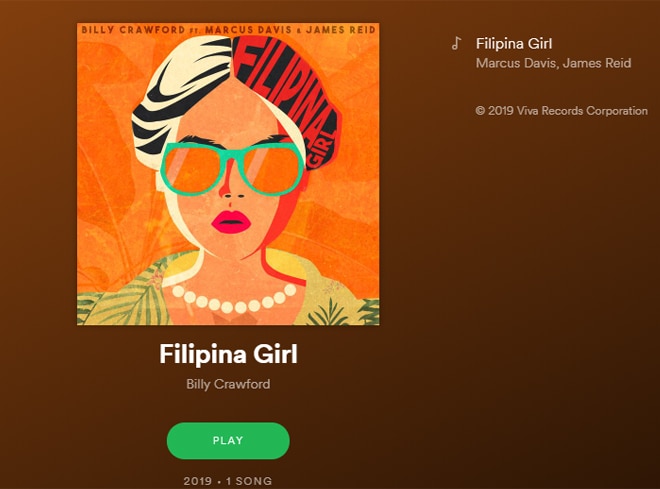Viewport: 660px width, 489px height.
Task: Click the 2019 release year below PLAY
Action: [x=197, y=481]
